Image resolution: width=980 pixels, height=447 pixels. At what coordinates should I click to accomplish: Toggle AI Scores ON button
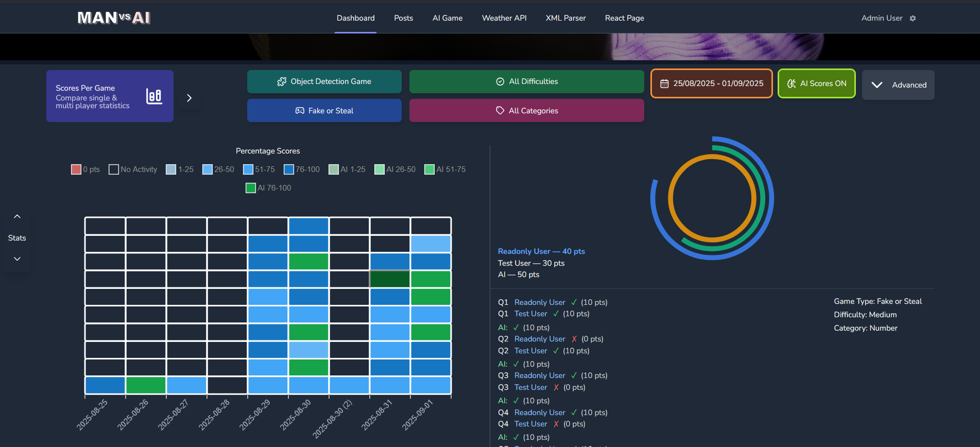click(816, 83)
